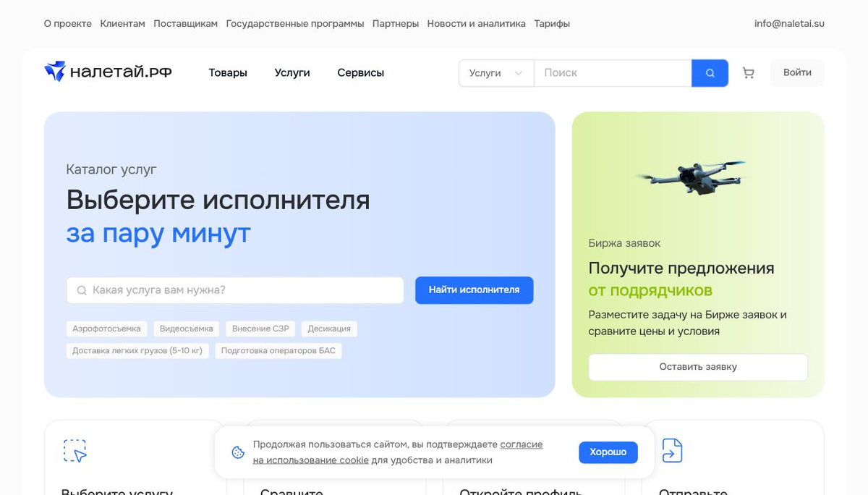Viewport: 868px width, 495px height.
Task: Click the blue search magnifier button
Action: 710,73
